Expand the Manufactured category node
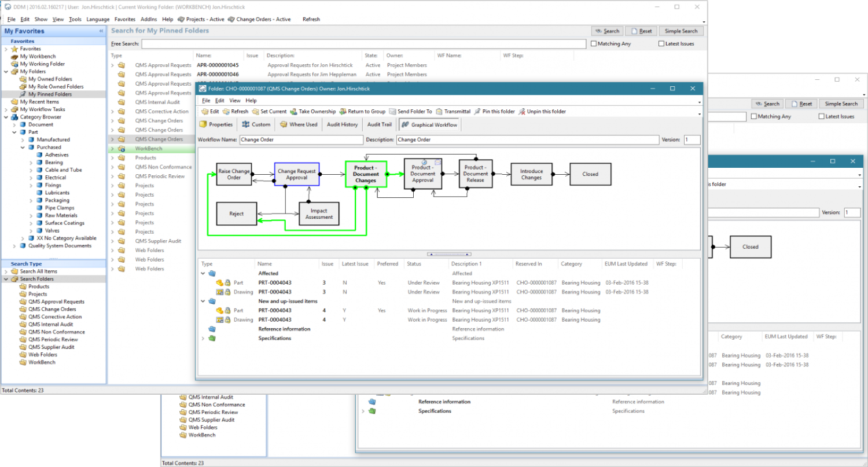 coord(23,139)
